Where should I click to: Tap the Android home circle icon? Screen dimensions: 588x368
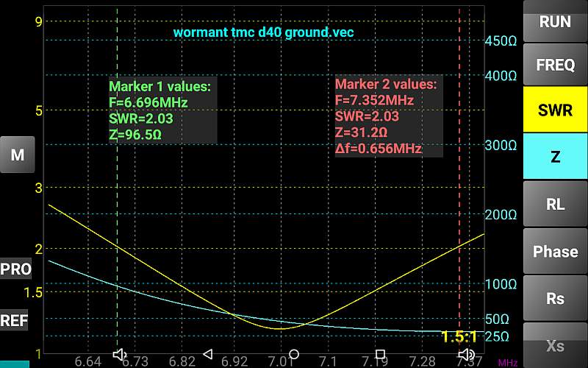click(293, 355)
